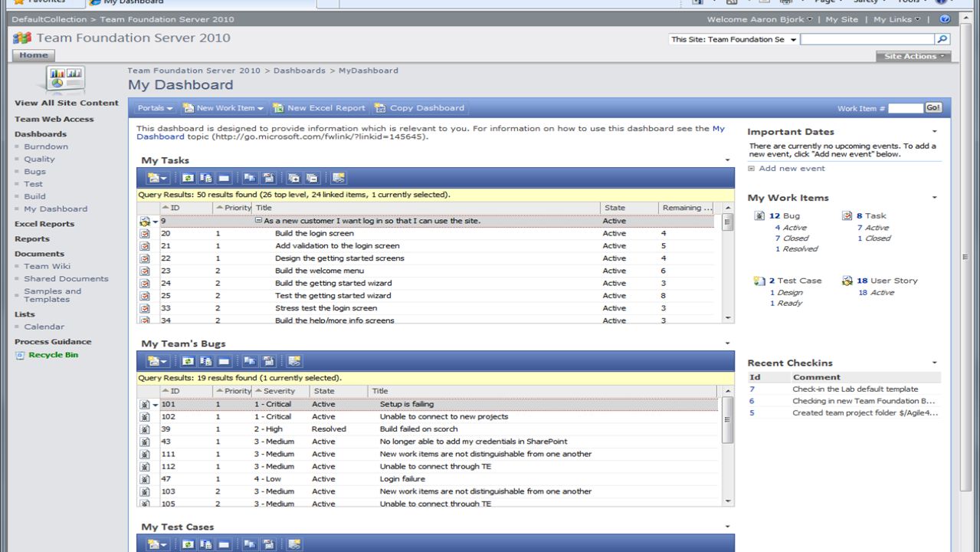The height and width of the screenshot is (552, 980).
Task: Refresh the My Tasks query results
Action: (x=188, y=178)
